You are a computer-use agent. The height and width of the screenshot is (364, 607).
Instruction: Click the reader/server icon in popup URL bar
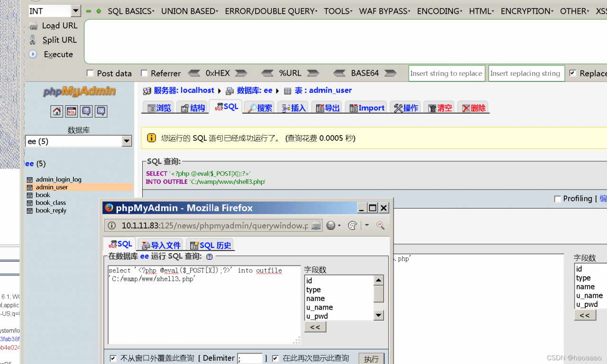[316, 226]
